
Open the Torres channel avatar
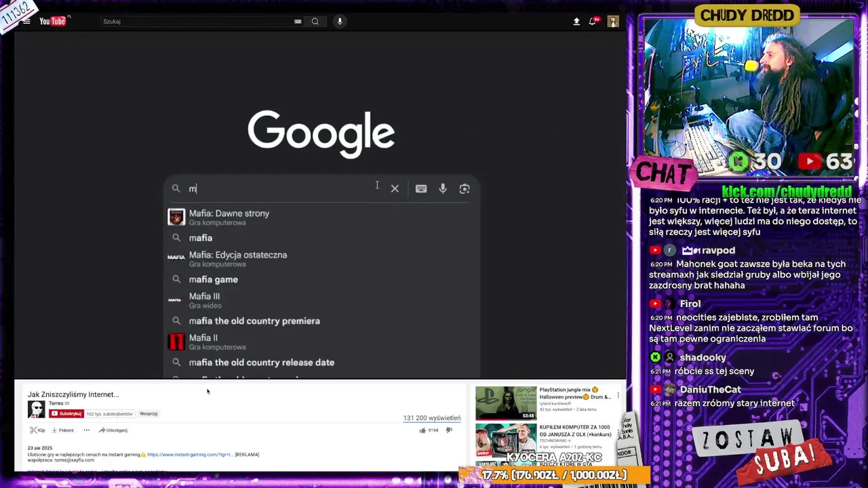click(x=36, y=409)
